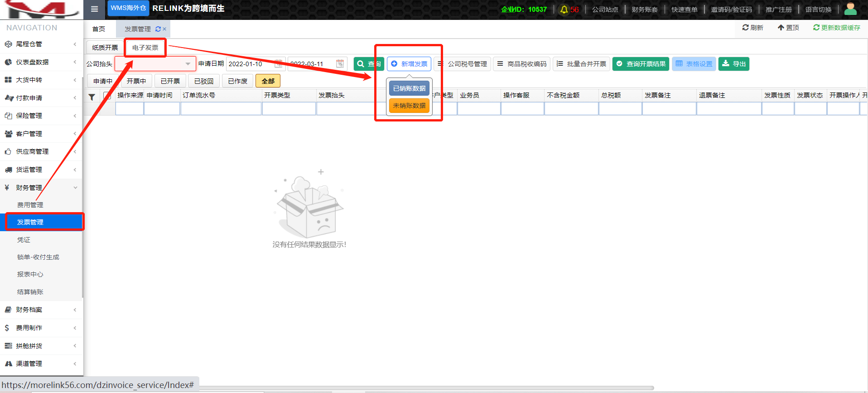
Task: Click the 客户管理 people icon
Action: click(8, 134)
